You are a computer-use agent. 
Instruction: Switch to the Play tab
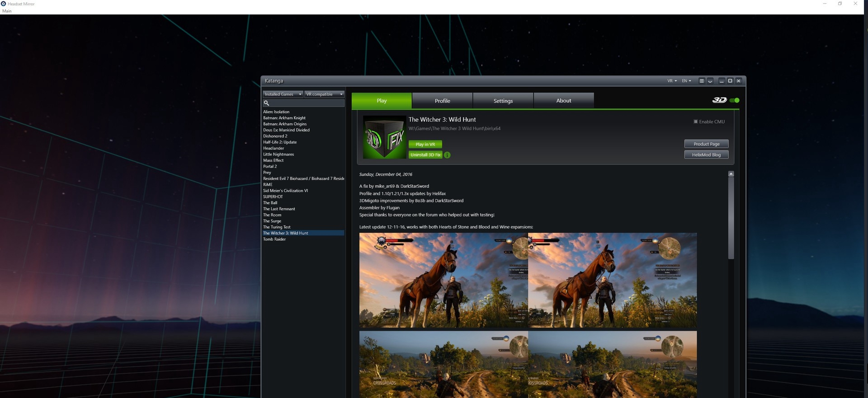pyautogui.click(x=382, y=101)
